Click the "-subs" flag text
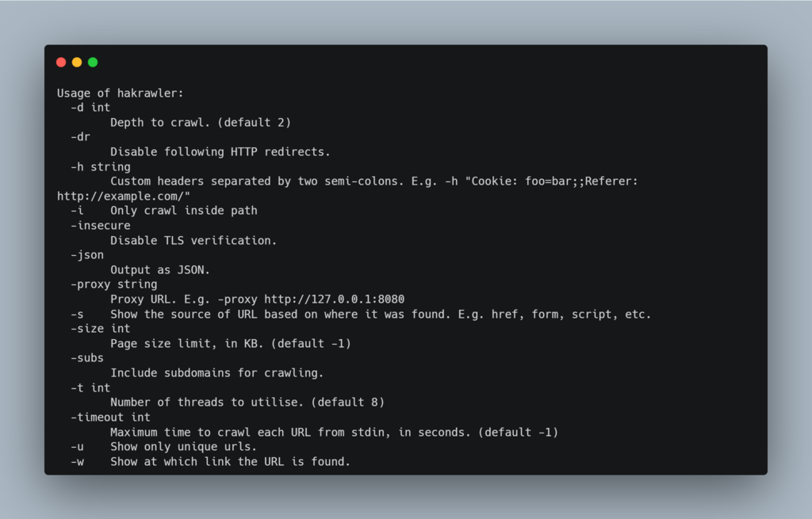The width and height of the screenshot is (812, 519). (x=86, y=358)
